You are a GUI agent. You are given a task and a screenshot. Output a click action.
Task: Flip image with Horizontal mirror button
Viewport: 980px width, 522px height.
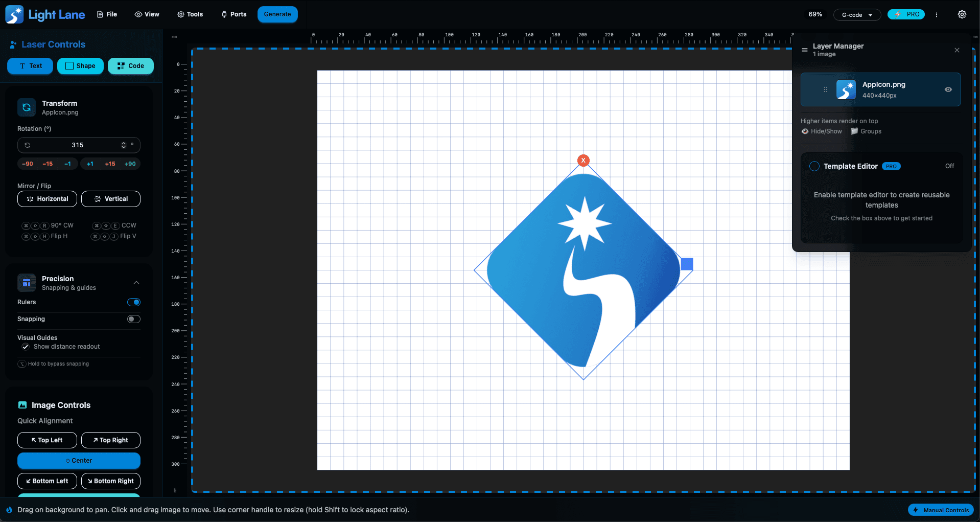[47, 199]
